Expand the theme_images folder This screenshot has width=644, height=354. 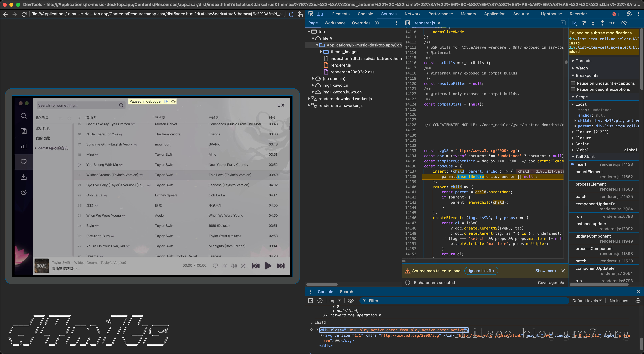[321, 52]
